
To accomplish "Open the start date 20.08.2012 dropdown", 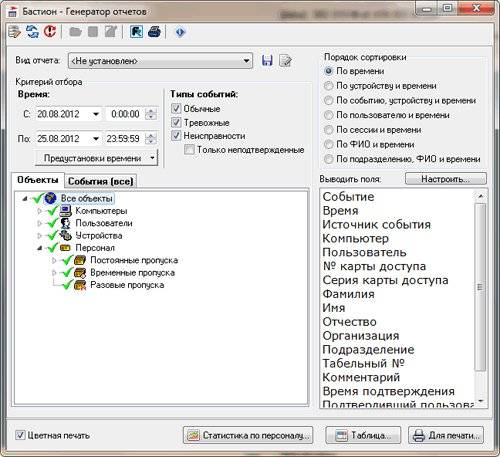I will [96, 114].
